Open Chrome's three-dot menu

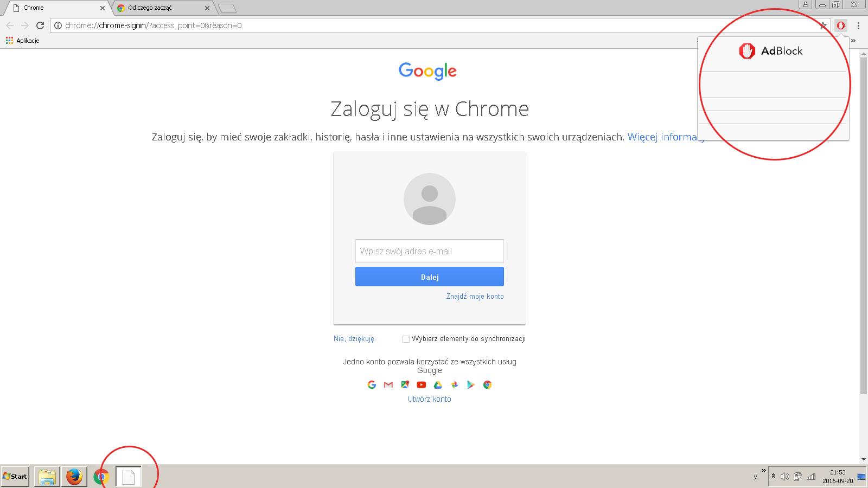click(x=858, y=25)
